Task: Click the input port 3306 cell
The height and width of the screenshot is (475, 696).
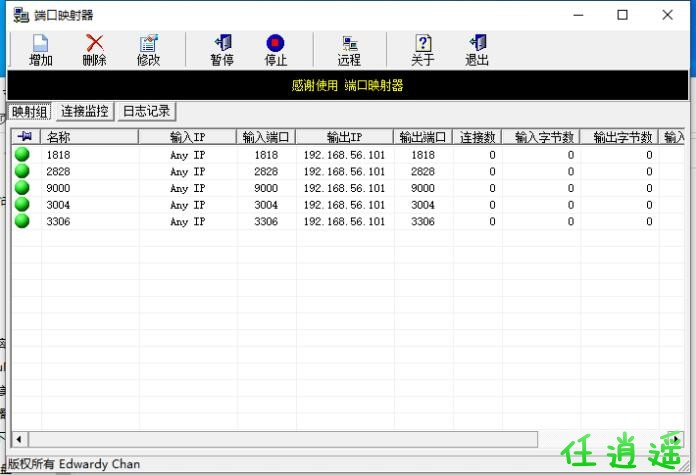Action: (266, 222)
